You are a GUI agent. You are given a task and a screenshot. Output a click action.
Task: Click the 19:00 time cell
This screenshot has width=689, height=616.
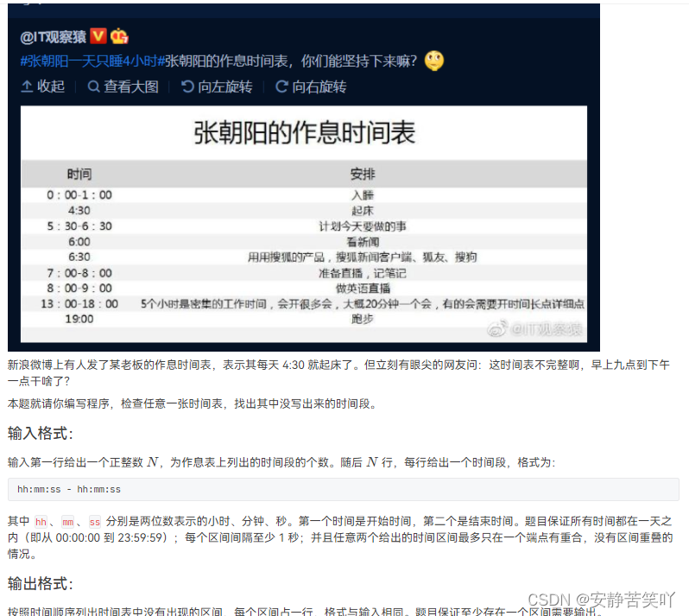(x=79, y=319)
